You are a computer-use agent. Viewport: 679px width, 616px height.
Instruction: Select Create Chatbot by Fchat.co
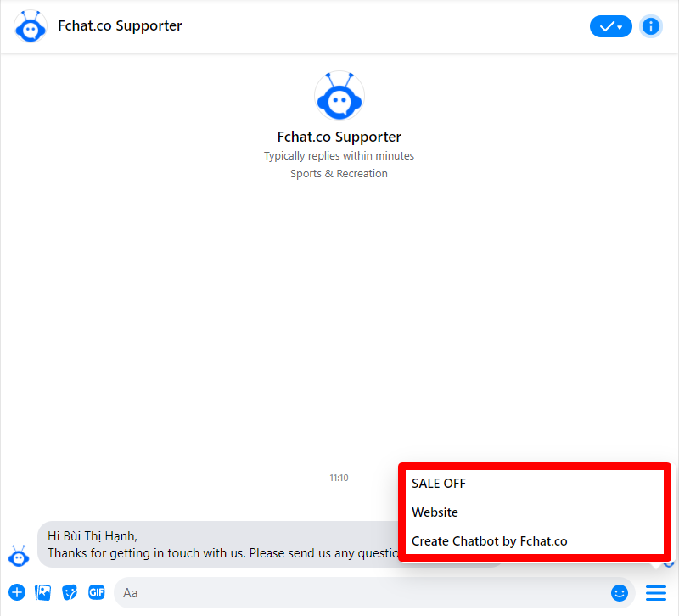(x=490, y=541)
